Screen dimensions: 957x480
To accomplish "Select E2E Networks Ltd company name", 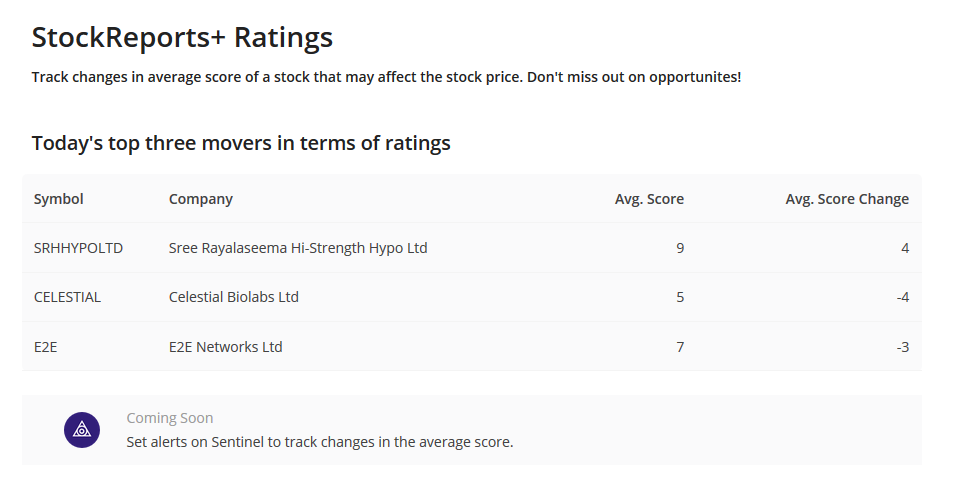I will (226, 347).
